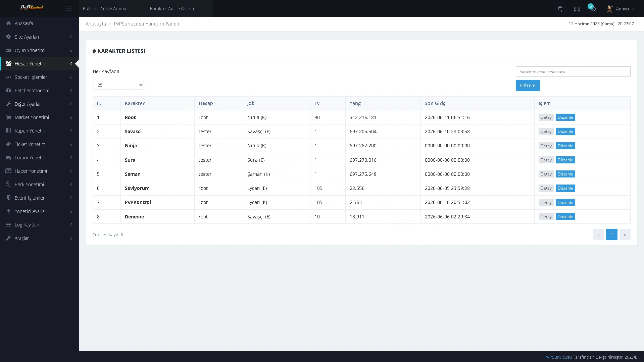The width and height of the screenshot is (644, 362).
Task: Open the calendar icon in top bar
Action: [x=577, y=9]
